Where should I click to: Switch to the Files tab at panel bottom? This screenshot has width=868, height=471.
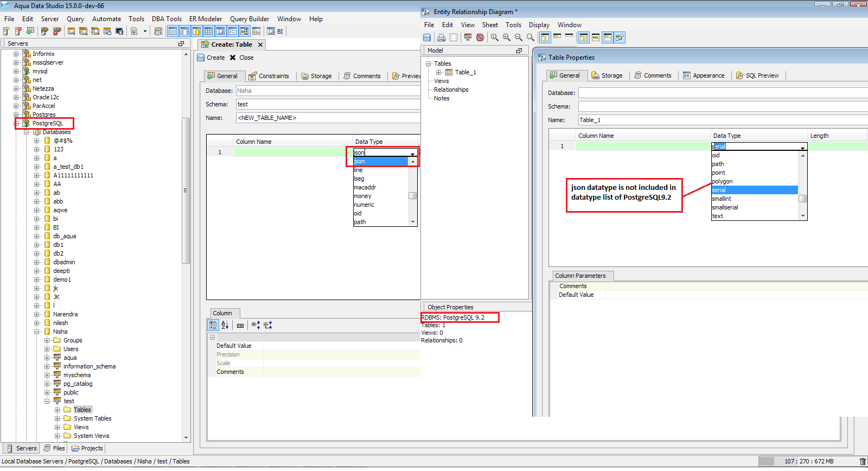coord(54,448)
